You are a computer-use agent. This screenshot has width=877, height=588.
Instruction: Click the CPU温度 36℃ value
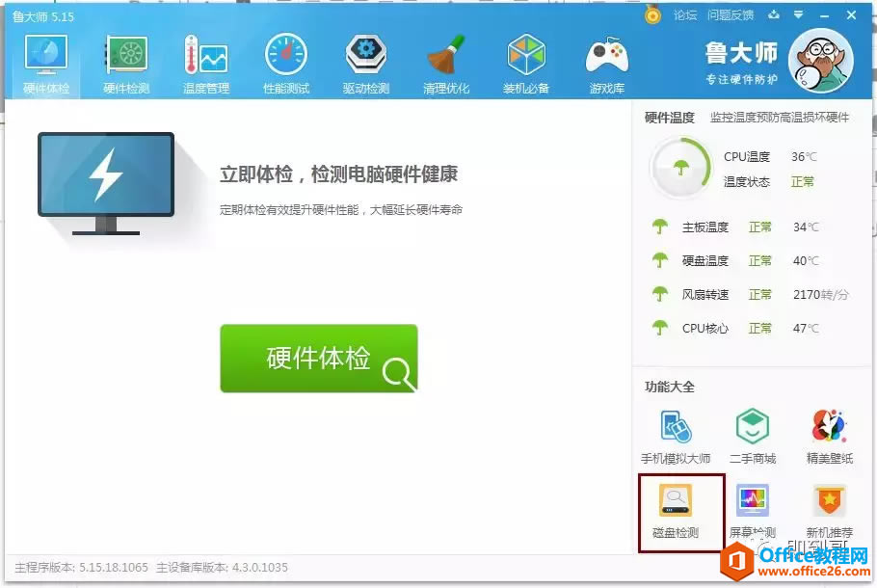point(804,157)
